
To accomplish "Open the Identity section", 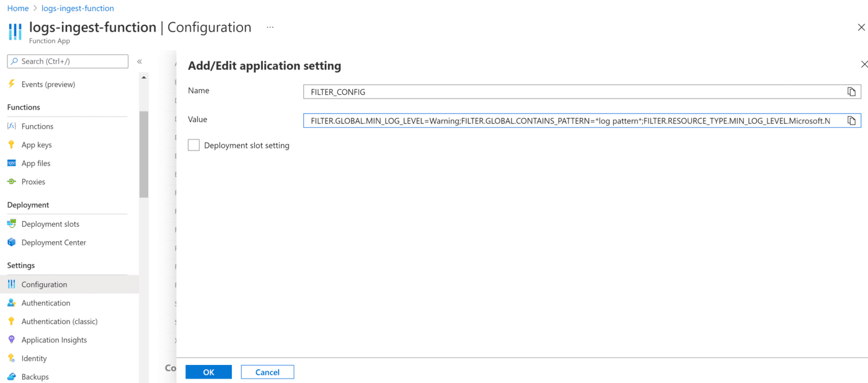I will tap(32, 358).
